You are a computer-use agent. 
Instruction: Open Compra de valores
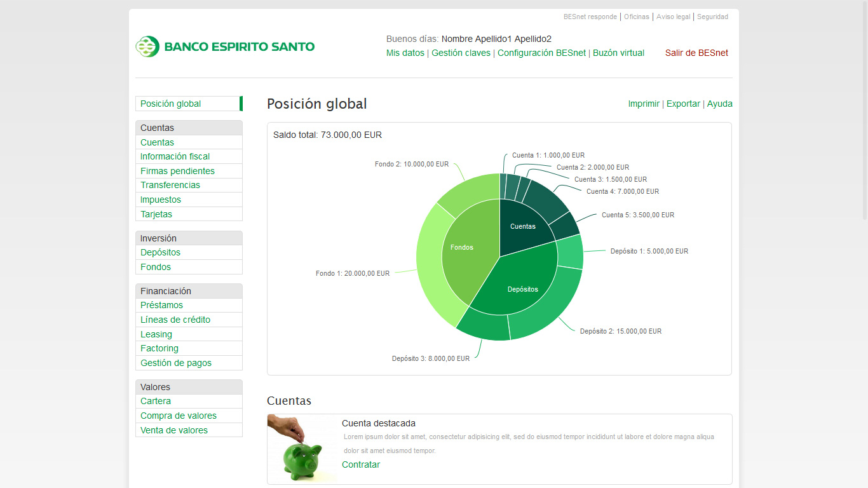pos(189,416)
